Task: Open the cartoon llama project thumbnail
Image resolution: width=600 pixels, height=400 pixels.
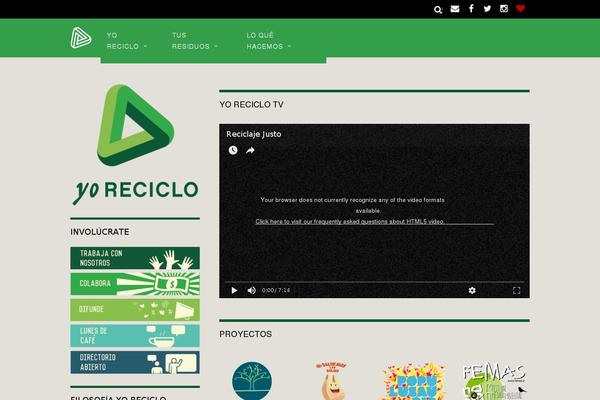Action: click(x=332, y=381)
